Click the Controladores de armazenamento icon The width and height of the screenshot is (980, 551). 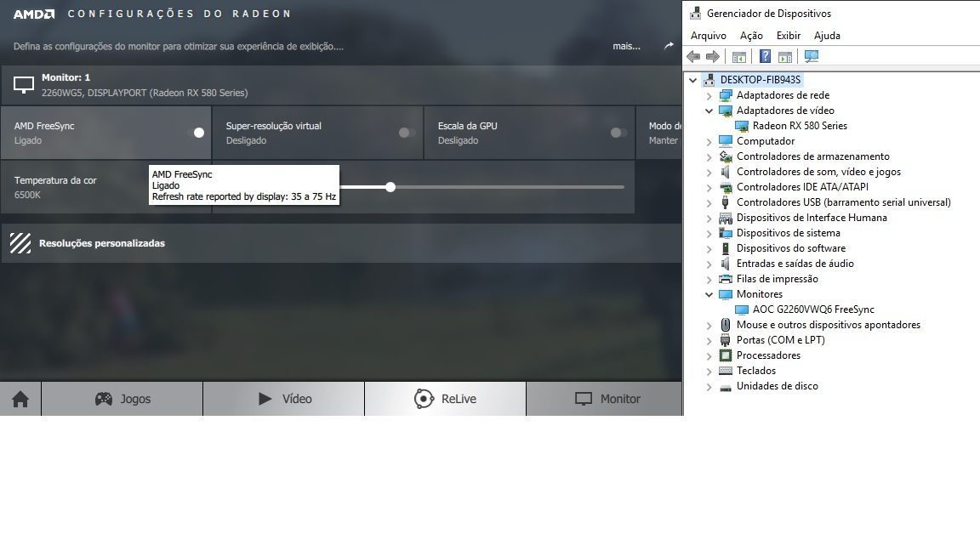[725, 156]
